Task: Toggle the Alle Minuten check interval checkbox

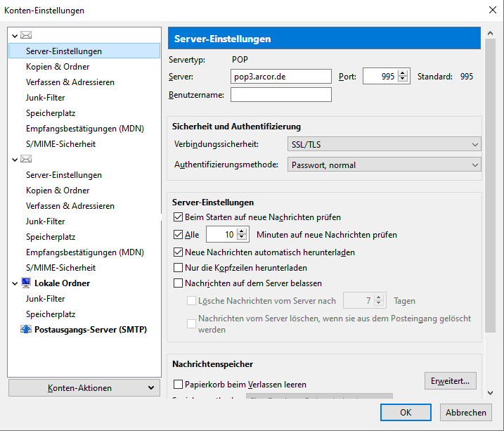Action: pos(178,234)
